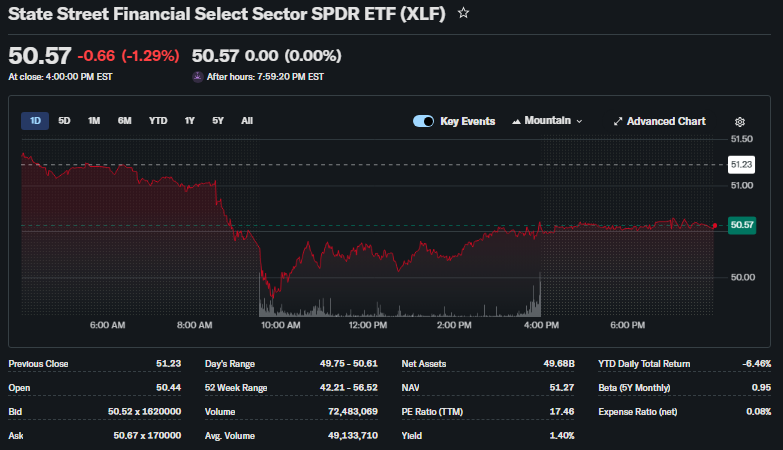Select the 1D time range
This screenshot has width=783, height=450.
click(x=35, y=121)
